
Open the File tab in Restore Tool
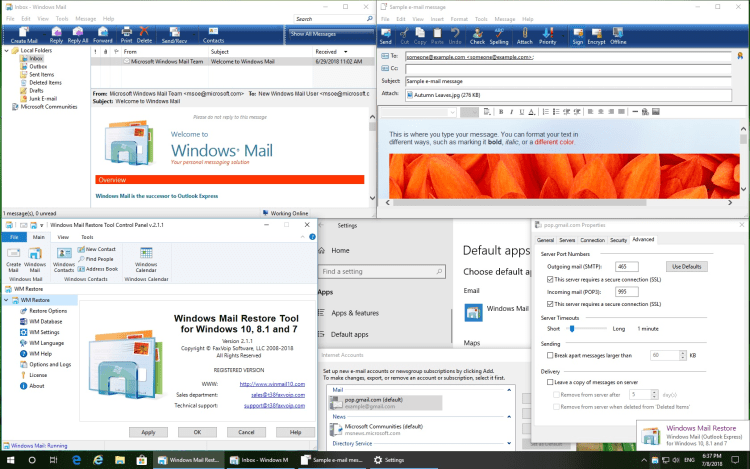point(14,237)
